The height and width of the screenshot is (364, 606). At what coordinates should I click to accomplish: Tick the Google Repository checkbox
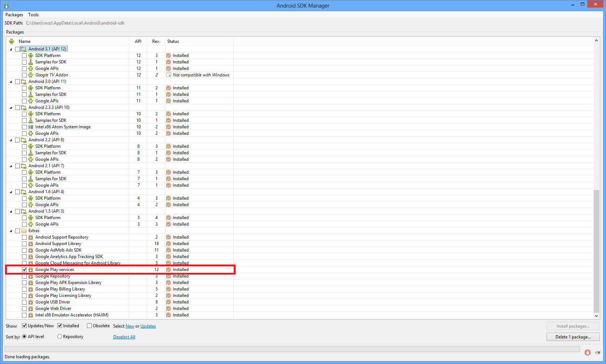[x=24, y=276]
